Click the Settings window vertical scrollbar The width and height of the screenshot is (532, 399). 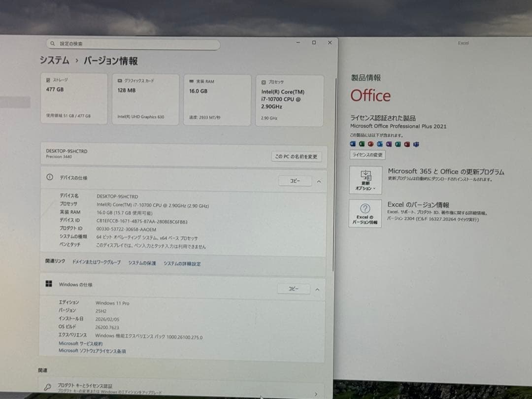(334, 175)
